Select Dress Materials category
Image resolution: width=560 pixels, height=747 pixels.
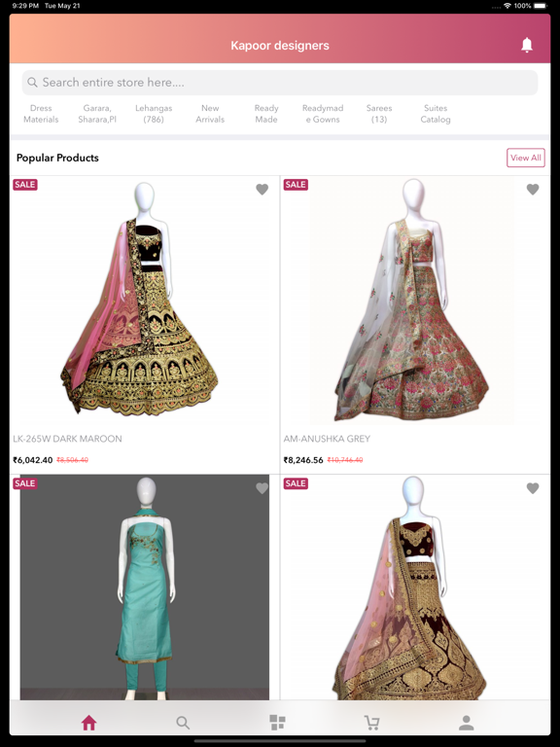(x=41, y=114)
